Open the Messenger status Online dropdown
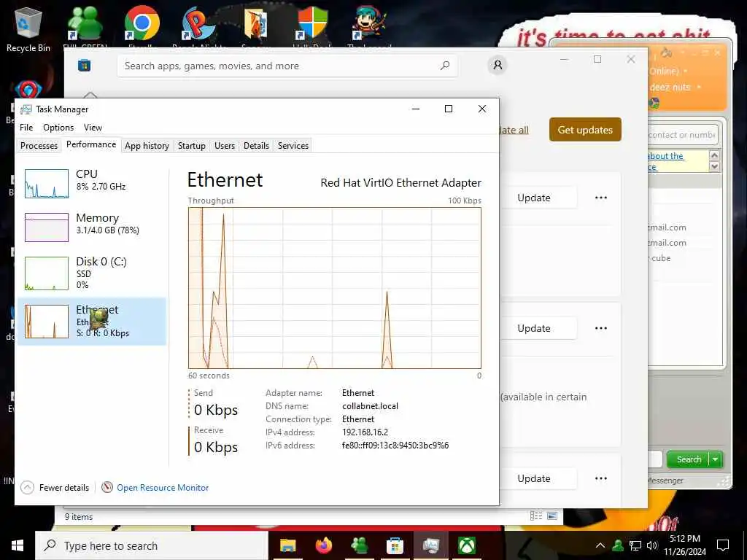Viewport: 747px width, 560px height. [x=686, y=71]
